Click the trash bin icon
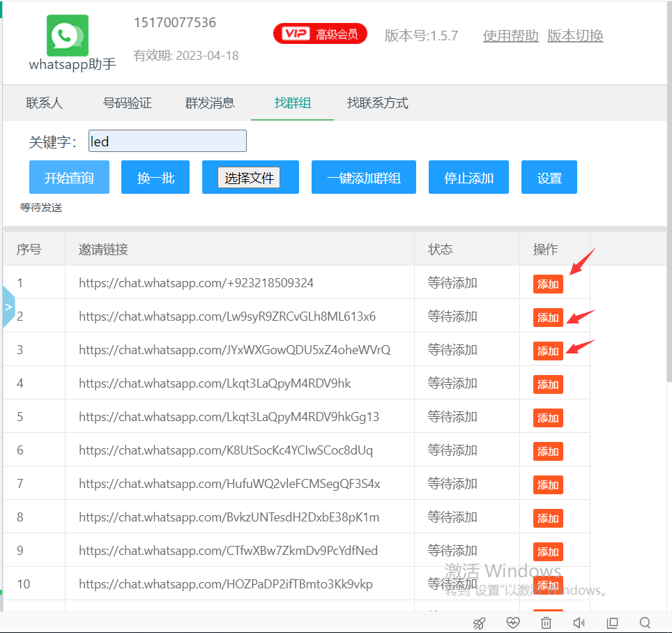The width and height of the screenshot is (672, 633). (x=547, y=623)
